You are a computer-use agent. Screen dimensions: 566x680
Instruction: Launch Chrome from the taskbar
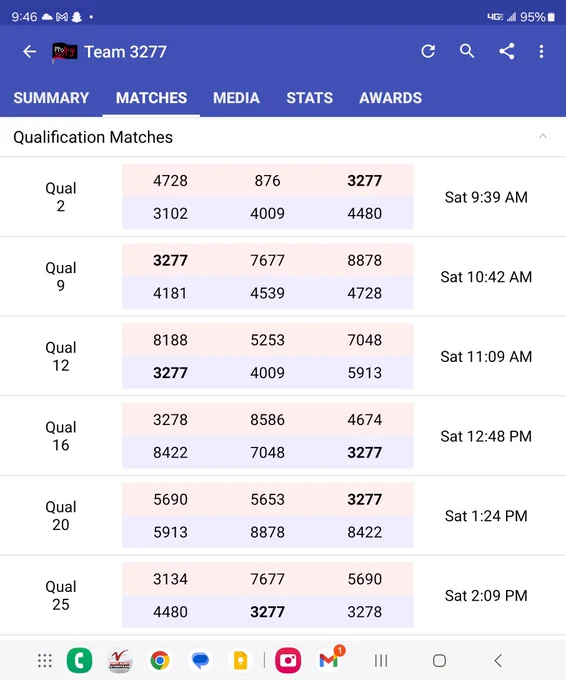pyautogui.click(x=160, y=660)
